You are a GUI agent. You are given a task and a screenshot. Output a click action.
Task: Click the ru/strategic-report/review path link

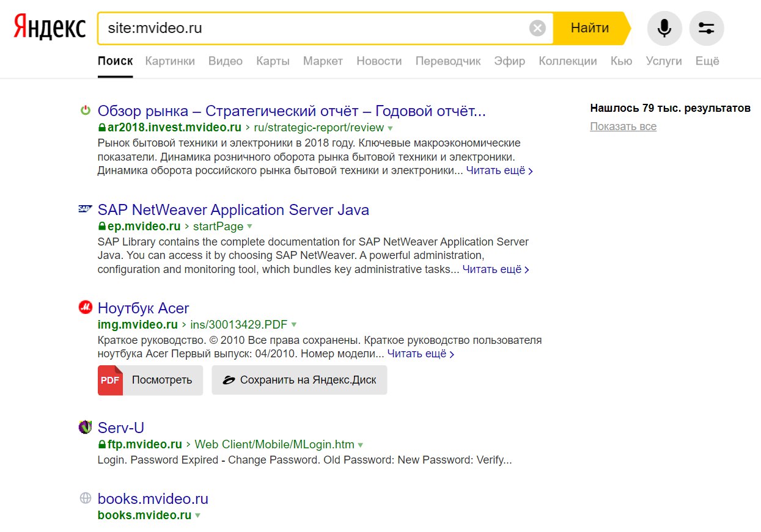319,128
